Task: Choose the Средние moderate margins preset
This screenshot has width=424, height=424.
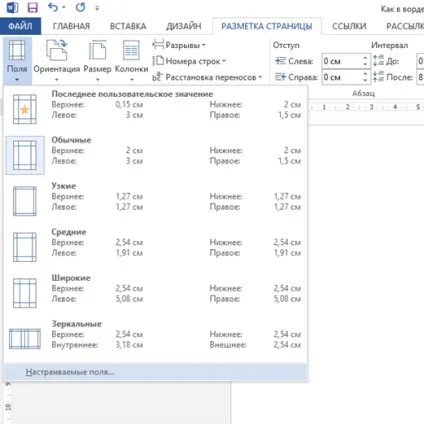Action: (155, 247)
